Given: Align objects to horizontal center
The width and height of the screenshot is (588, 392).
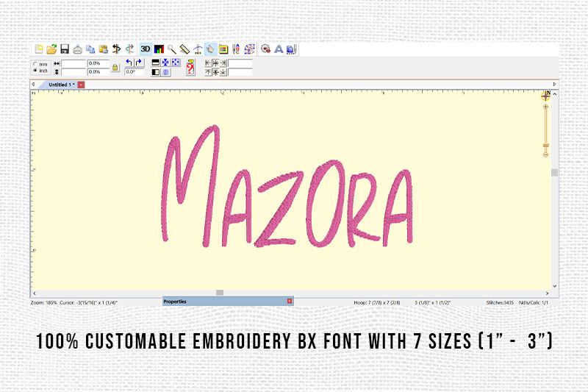Looking at the screenshot, I should coord(215,63).
